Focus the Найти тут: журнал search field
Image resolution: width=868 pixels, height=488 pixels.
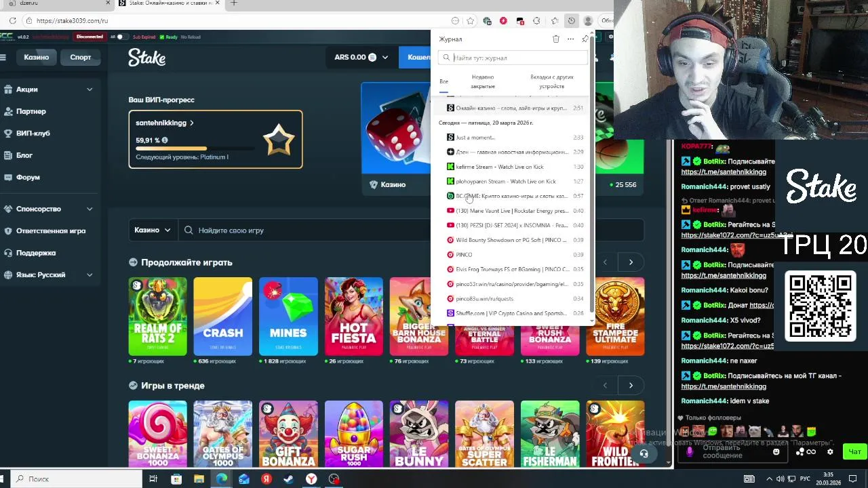point(513,58)
